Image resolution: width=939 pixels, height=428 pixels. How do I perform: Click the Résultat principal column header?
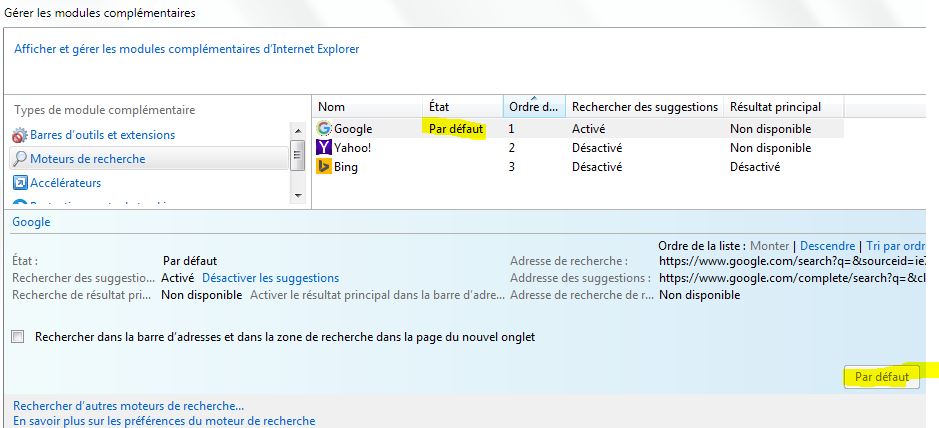coord(775,107)
